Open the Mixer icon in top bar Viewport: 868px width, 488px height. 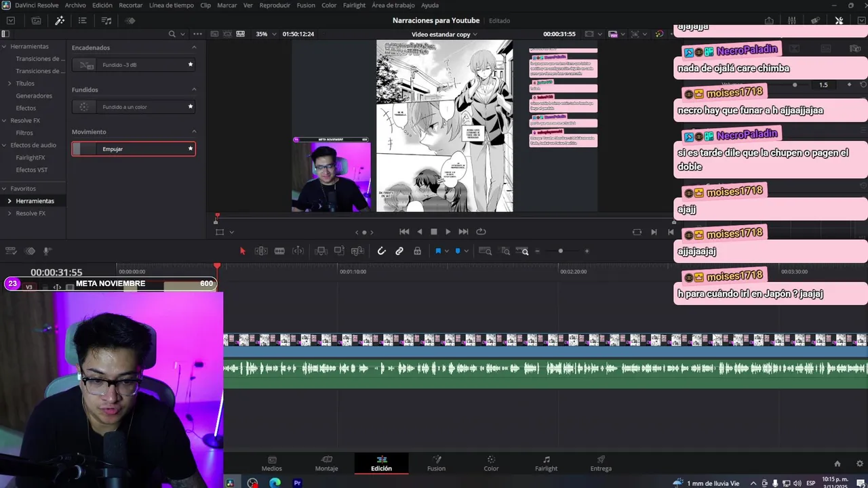(791, 20)
